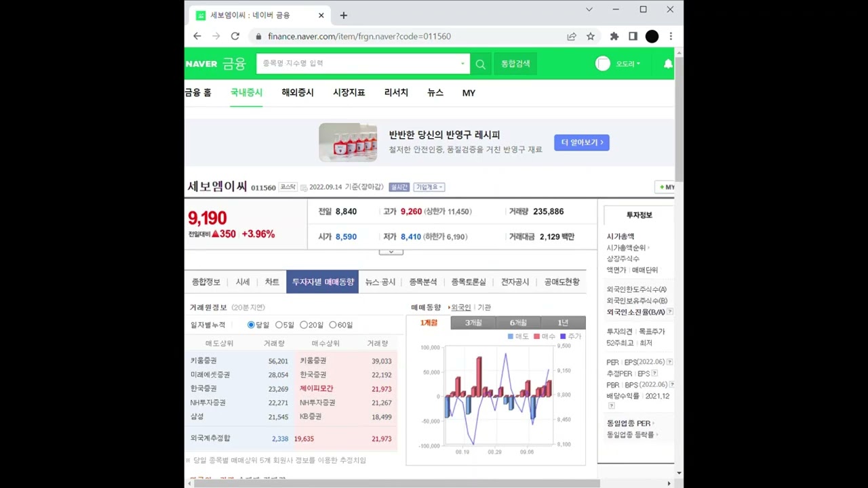The width and height of the screenshot is (868, 488).
Task: Switch to the 종목분석 tab
Action: pos(423,282)
